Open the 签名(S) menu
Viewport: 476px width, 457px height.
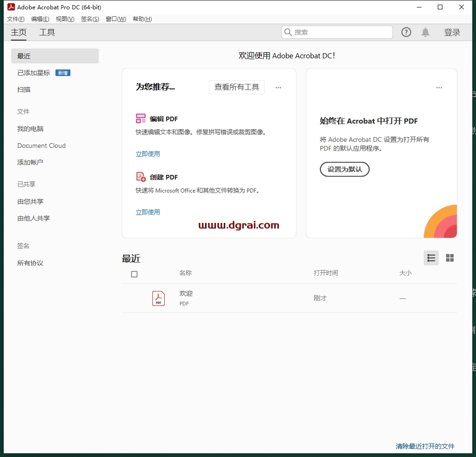(x=90, y=19)
